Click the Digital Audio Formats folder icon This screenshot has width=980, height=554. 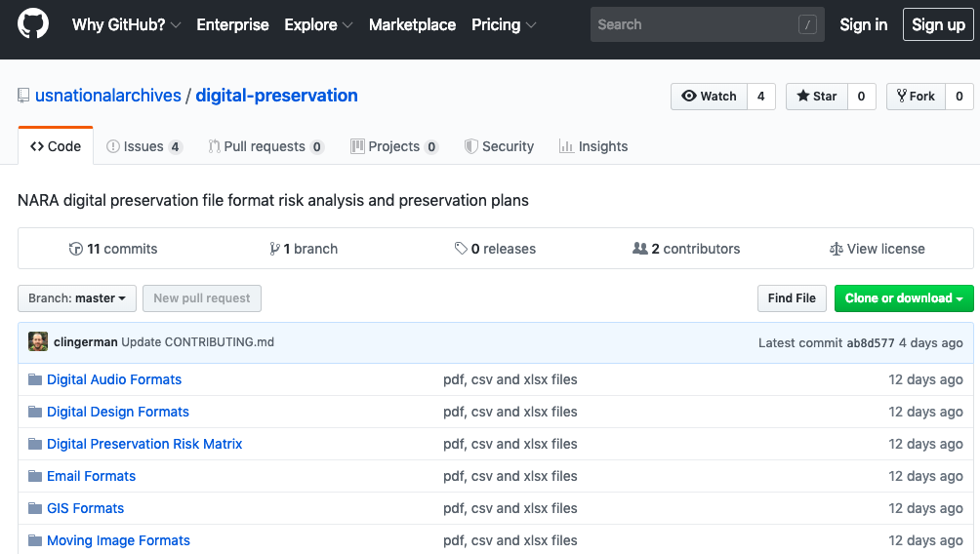pyautogui.click(x=35, y=379)
